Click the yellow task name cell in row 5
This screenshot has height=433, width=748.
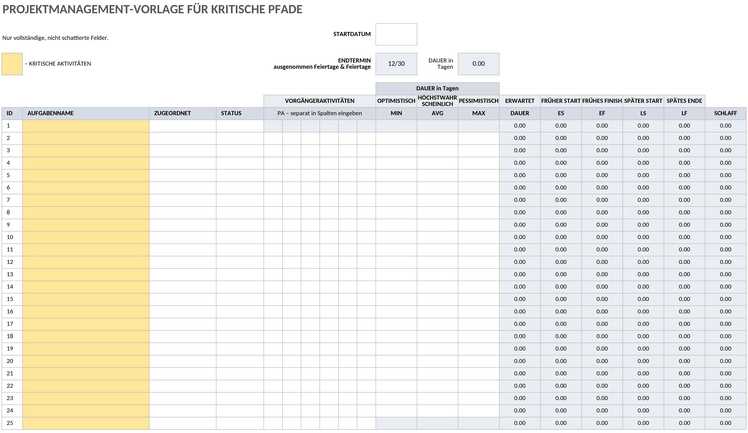86,175
